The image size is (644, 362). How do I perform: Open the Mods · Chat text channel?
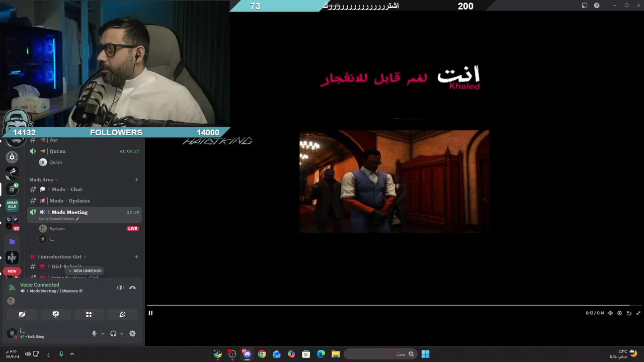coord(85,190)
